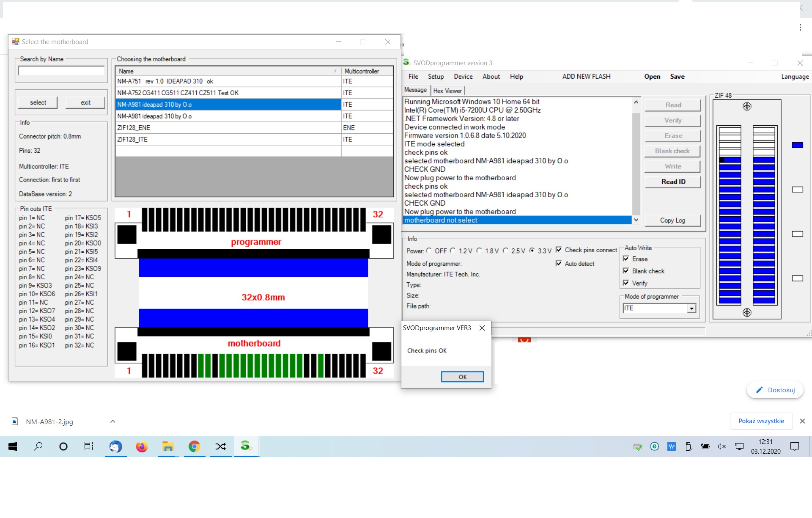Open File Explorer from taskbar
The height and width of the screenshot is (518, 812).
[168, 446]
